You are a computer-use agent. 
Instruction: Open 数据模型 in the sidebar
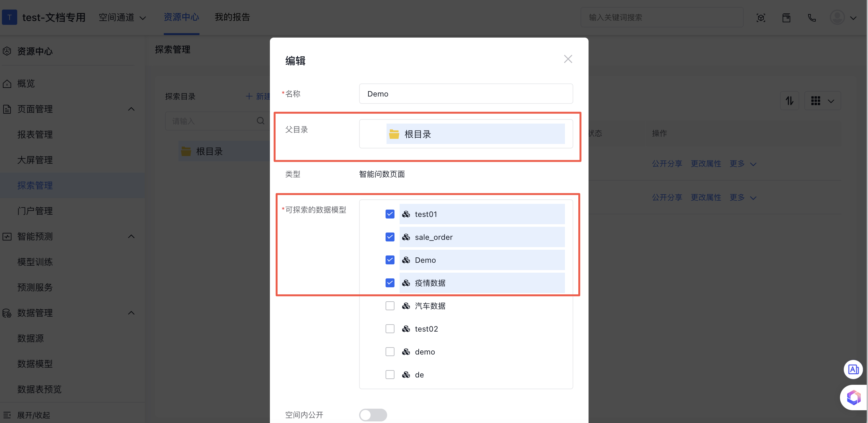pos(35,364)
